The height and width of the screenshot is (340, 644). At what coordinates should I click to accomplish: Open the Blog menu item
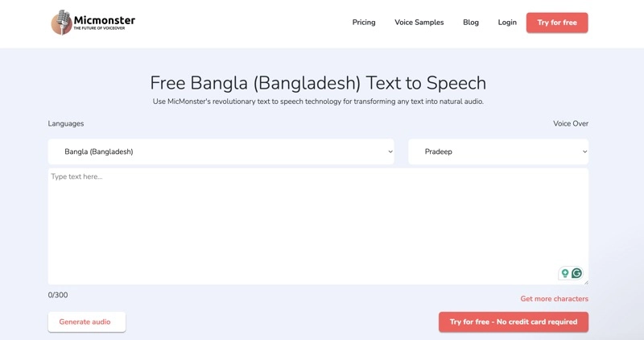(471, 23)
